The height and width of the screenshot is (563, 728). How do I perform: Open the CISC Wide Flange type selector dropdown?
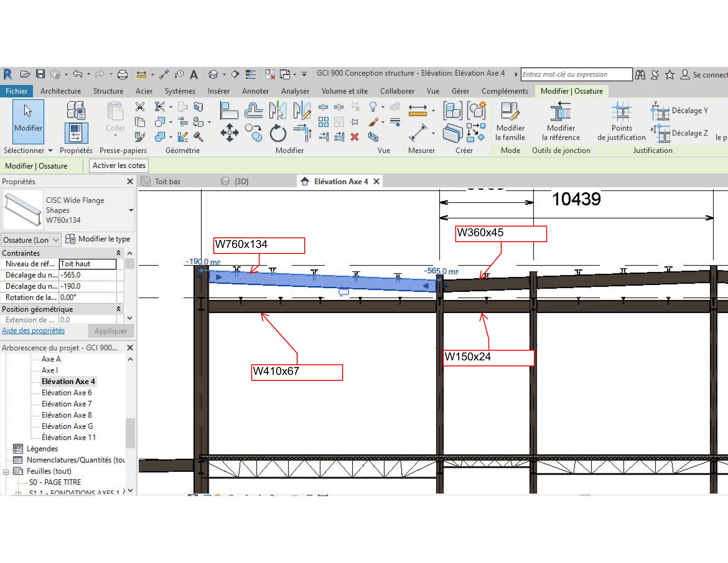(x=131, y=210)
